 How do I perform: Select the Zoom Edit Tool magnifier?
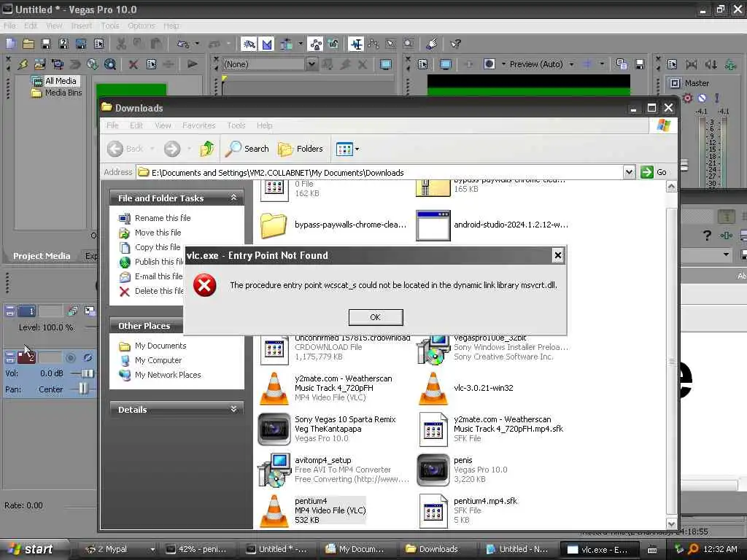pyautogui.click(x=409, y=44)
